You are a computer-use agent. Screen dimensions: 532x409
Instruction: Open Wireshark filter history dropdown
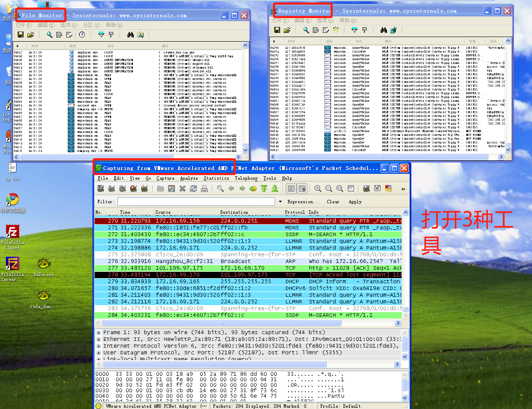[x=281, y=202]
